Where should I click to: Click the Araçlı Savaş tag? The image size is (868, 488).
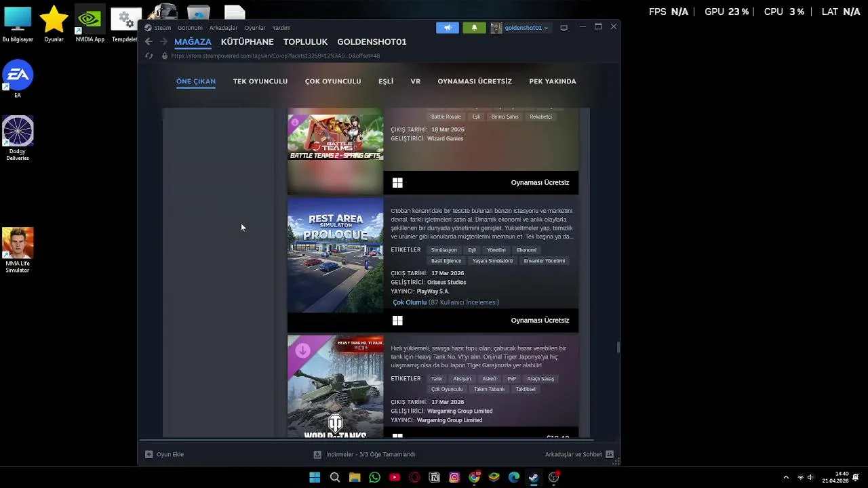pyautogui.click(x=540, y=379)
